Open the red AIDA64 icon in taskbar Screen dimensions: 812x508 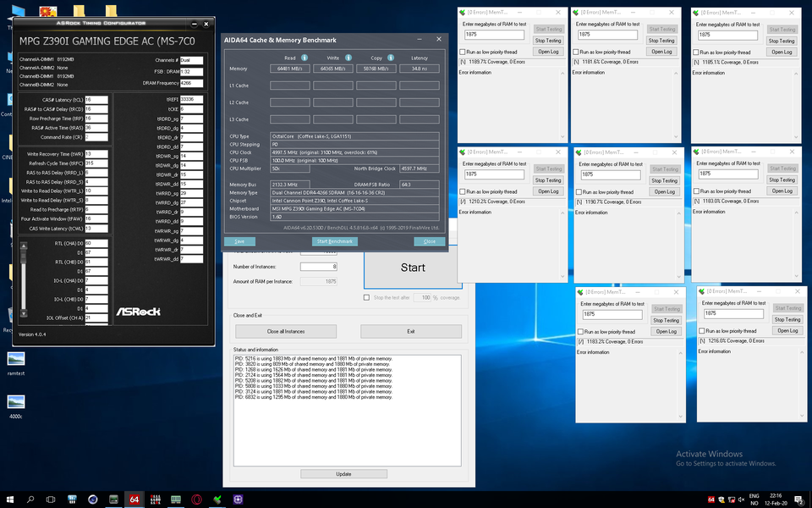(x=134, y=500)
